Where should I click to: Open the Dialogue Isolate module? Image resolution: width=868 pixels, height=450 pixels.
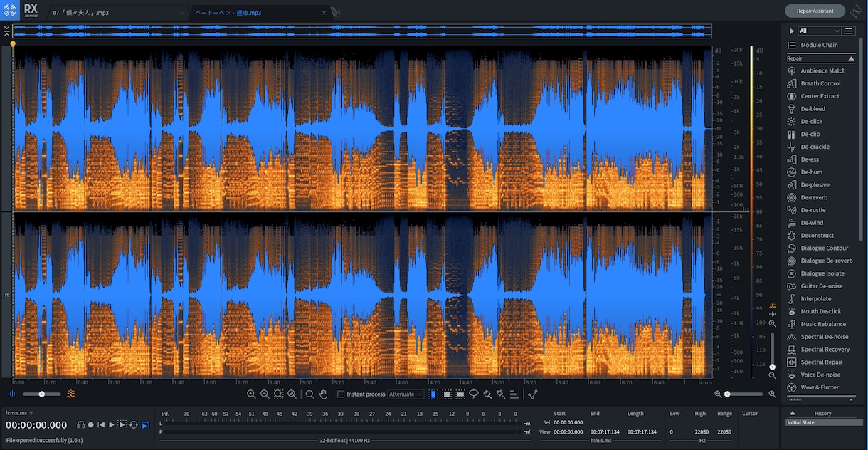tap(822, 273)
